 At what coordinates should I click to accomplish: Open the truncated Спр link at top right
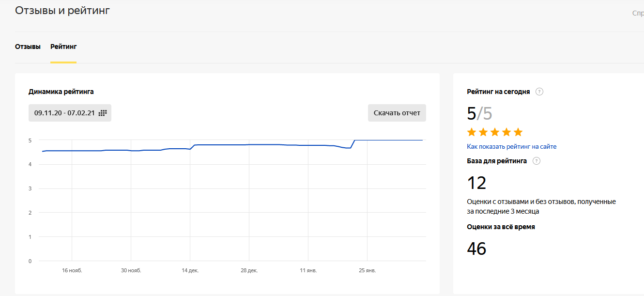point(638,13)
